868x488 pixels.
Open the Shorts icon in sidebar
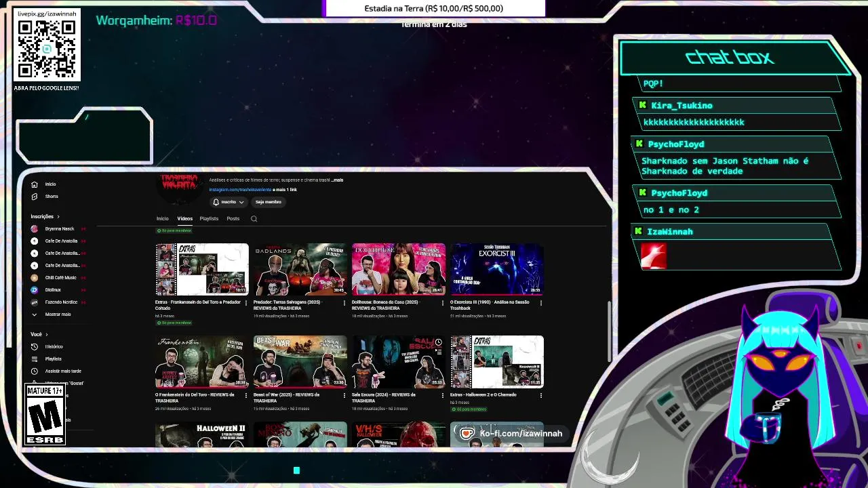tap(35, 197)
